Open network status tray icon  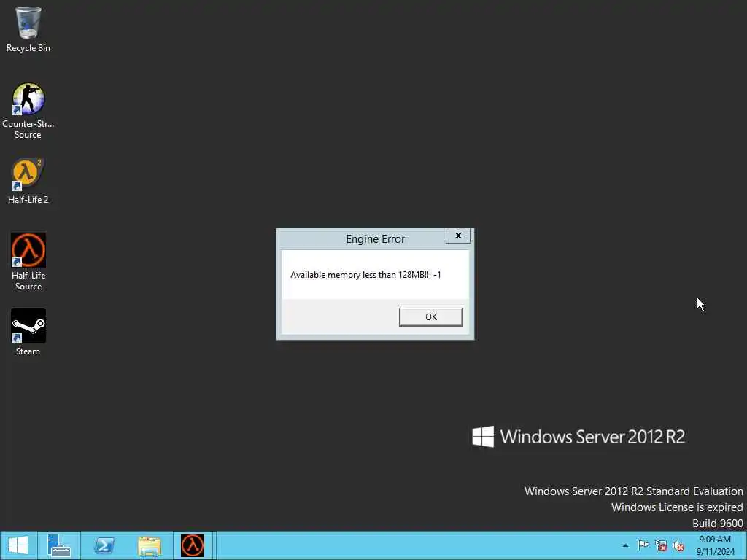[x=661, y=545]
